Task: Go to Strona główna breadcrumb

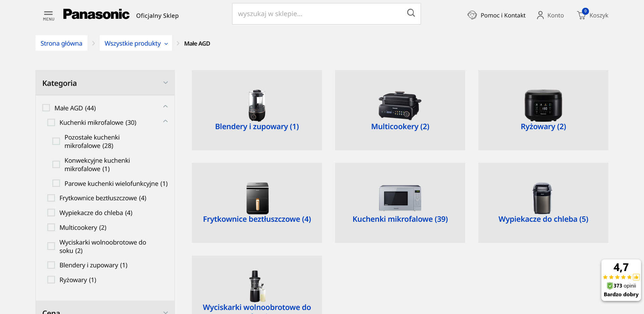Action: [x=61, y=43]
